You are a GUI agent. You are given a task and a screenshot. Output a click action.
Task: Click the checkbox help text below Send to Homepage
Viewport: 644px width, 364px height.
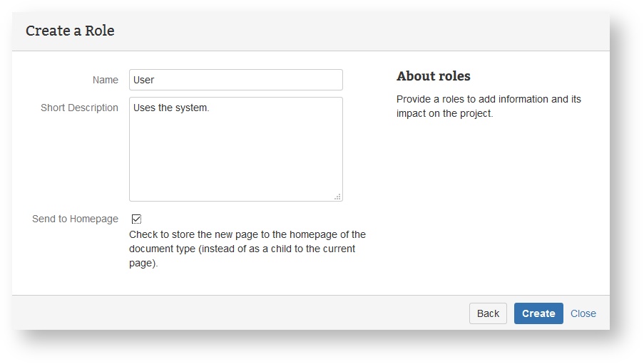point(247,249)
